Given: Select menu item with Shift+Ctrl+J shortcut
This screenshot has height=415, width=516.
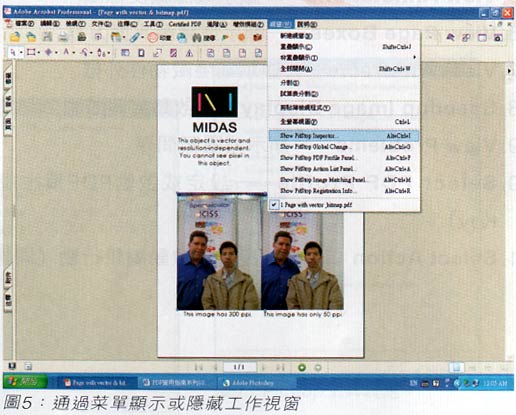Looking at the screenshot, I should point(344,47).
